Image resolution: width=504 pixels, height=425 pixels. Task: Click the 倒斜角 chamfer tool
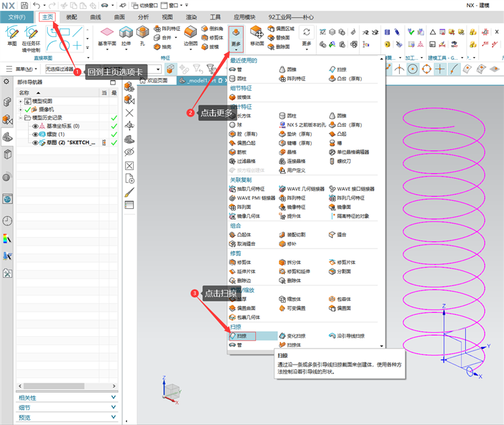tap(212, 29)
